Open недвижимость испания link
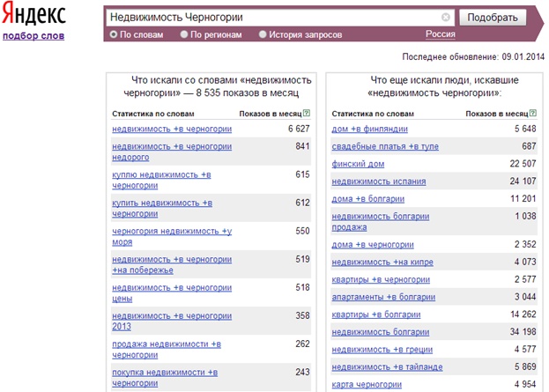 (x=379, y=181)
